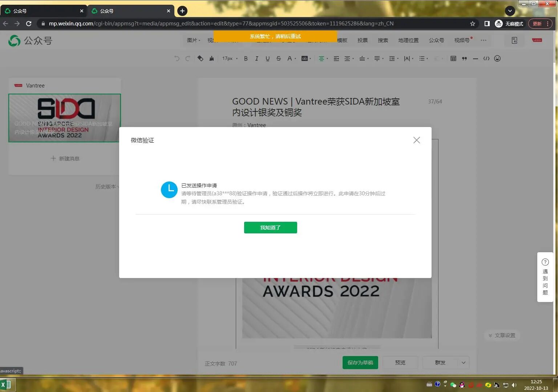Screen dimensions: 558x392
Task: Open the 模板 menu item
Action: pyautogui.click(x=342, y=40)
